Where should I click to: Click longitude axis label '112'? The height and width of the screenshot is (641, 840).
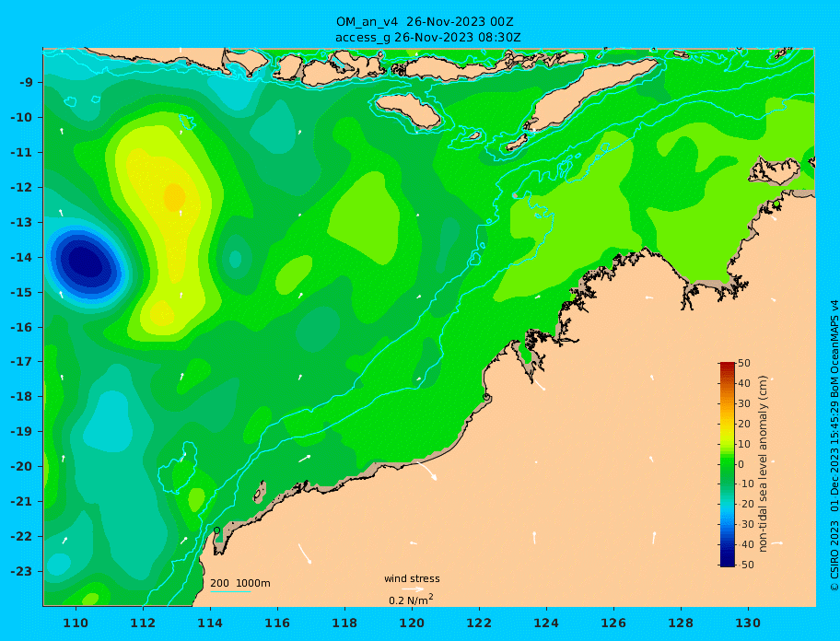click(x=143, y=623)
